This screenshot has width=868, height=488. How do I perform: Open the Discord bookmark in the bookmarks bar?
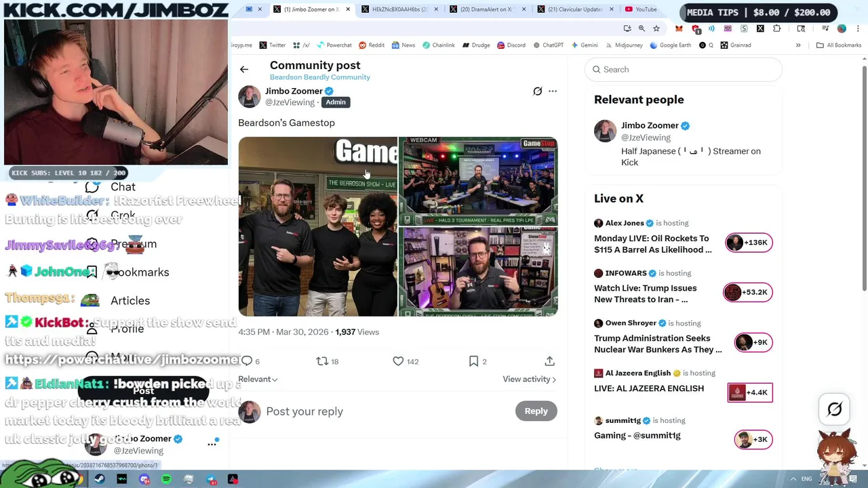(511, 45)
